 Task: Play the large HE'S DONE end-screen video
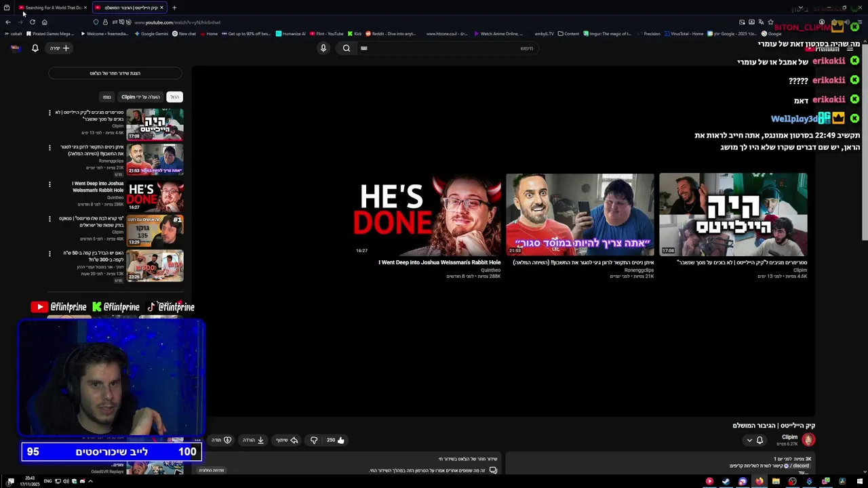427,215
